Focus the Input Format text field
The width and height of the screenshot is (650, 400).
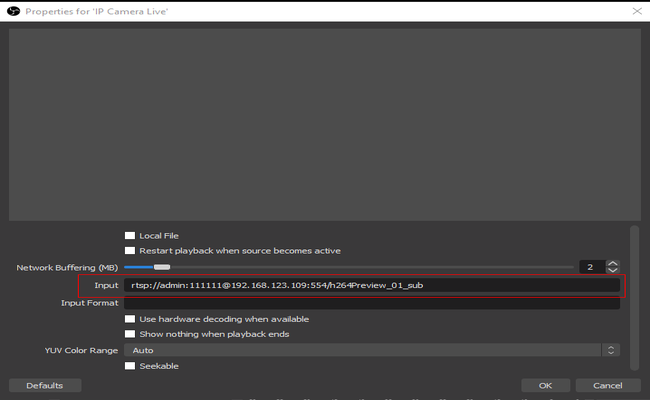pos(370,303)
